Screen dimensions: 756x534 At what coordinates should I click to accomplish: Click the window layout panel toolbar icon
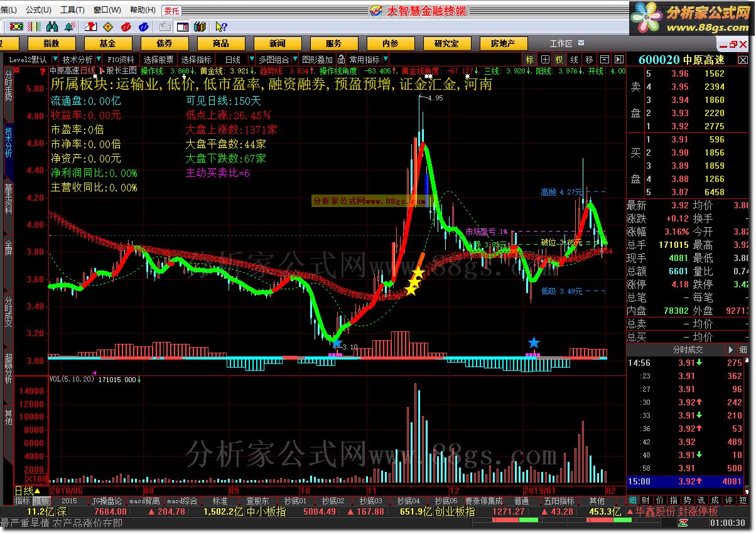click(x=183, y=26)
